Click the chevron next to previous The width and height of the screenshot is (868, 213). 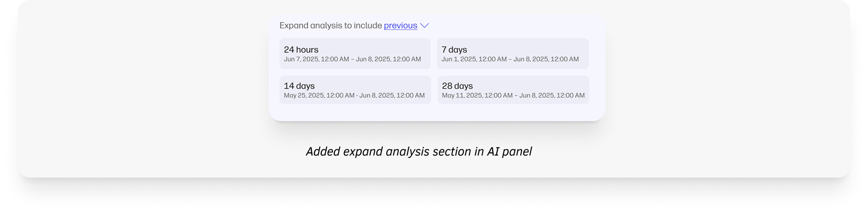pos(424,26)
